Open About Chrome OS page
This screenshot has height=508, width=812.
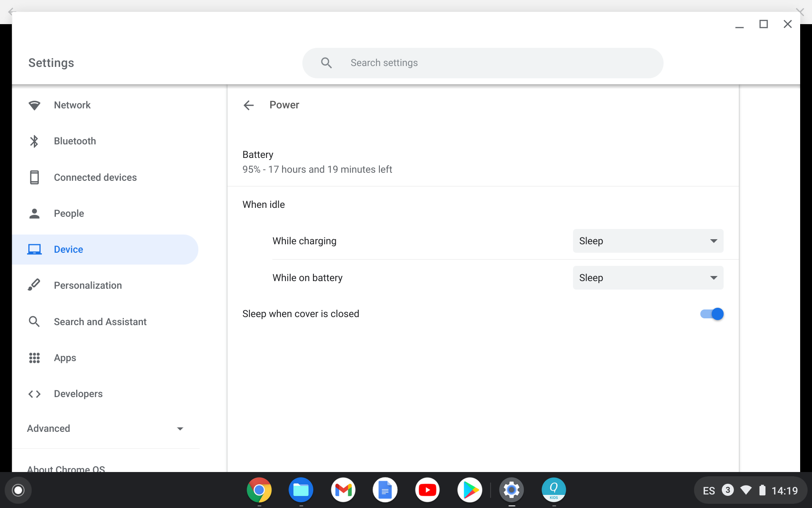66,468
